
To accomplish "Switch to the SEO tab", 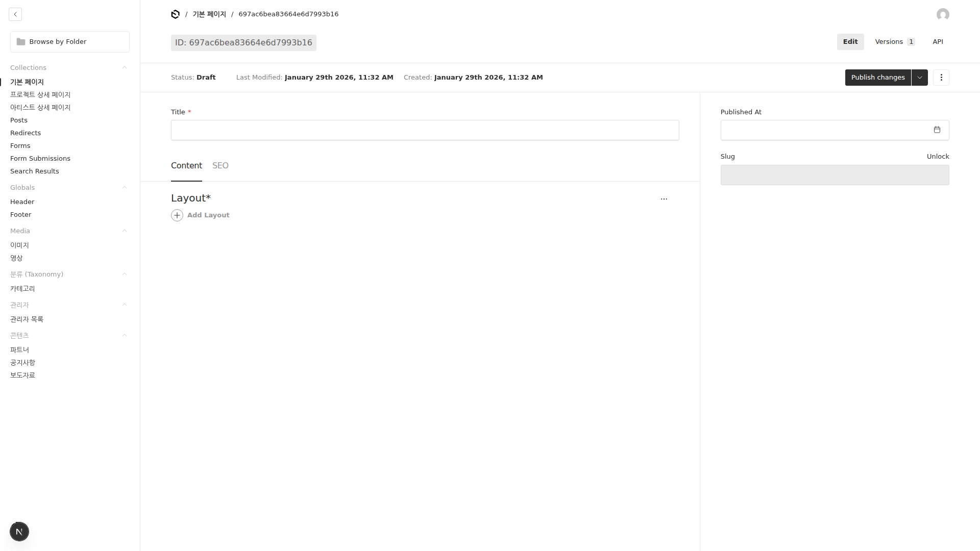I will coord(220,166).
